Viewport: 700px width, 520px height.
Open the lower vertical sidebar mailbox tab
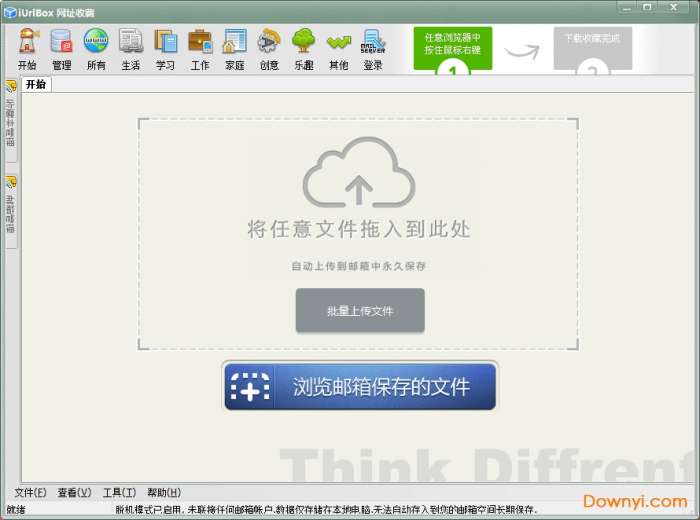[x=11, y=211]
